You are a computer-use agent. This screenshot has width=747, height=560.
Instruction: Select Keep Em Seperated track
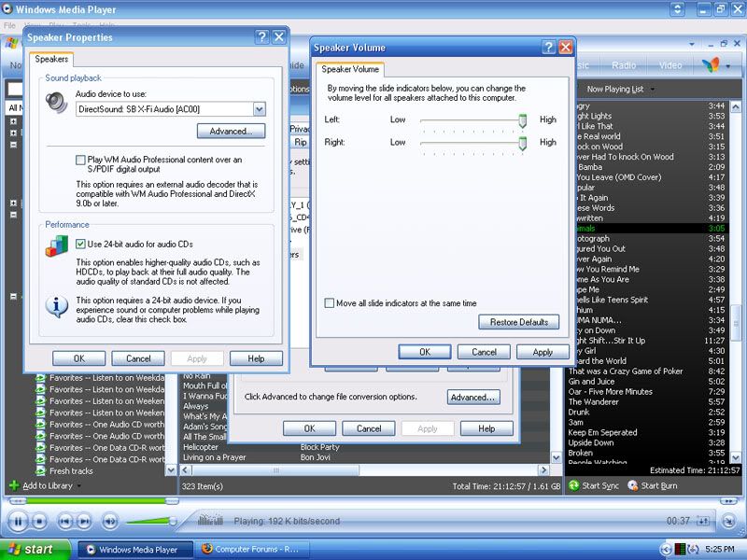[602, 432]
